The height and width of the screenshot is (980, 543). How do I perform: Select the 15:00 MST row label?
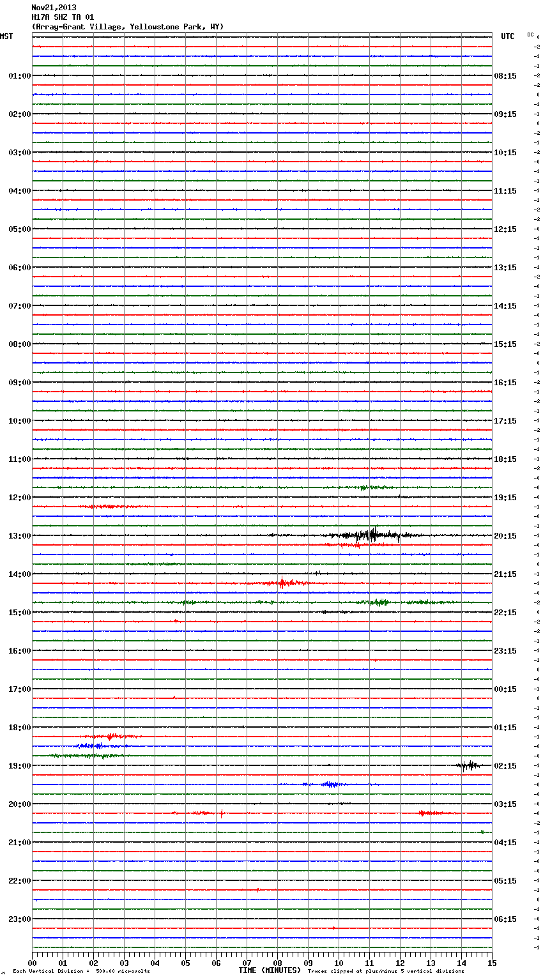point(19,613)
